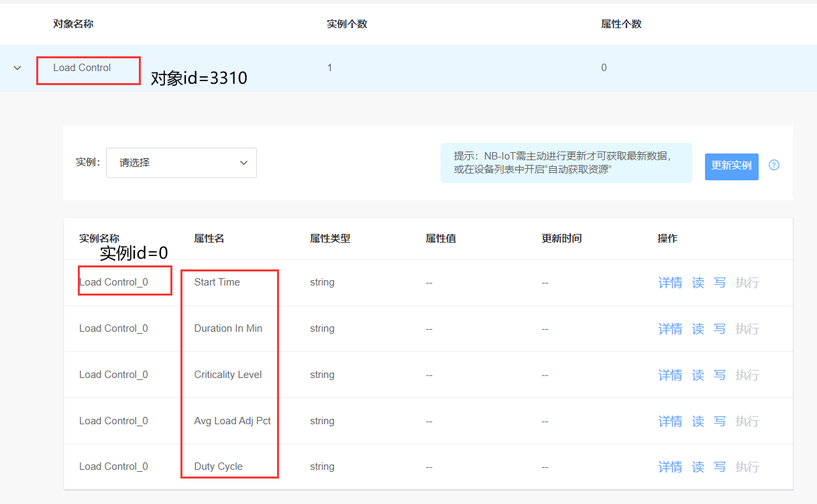Click the 对象名称 column header
This screenshot has height=504, width=817.
tap(73, 24)
